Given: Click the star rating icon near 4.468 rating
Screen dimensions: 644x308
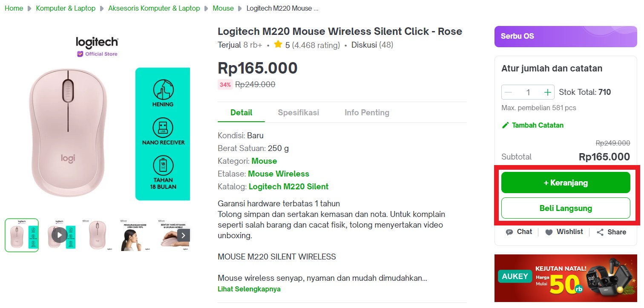Looking at the screenshot, I should 278,44.
